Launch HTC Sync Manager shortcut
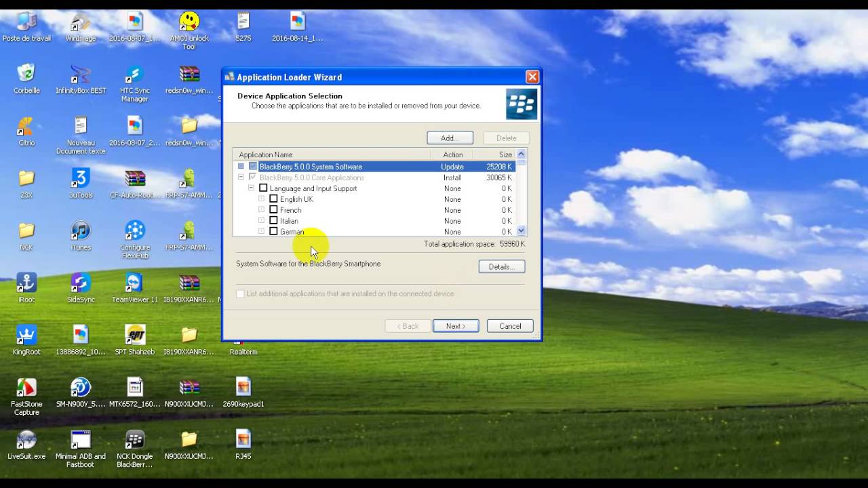 (x=135, y=83)
